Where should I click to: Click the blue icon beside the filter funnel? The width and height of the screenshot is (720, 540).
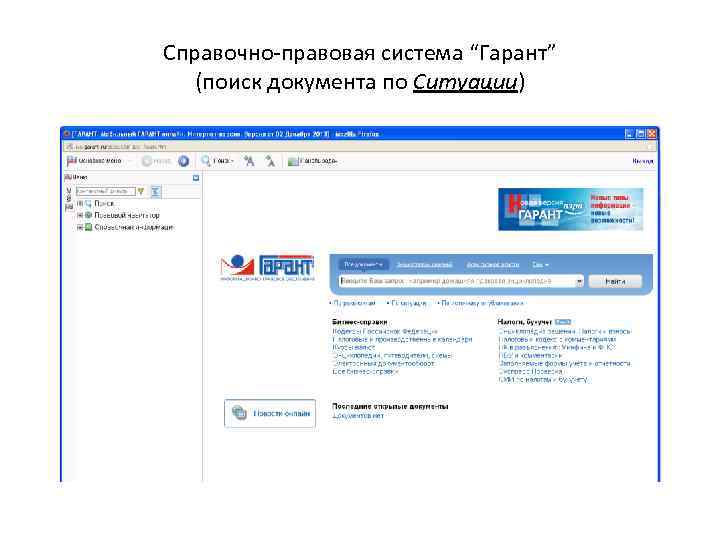tap(156, 191)
